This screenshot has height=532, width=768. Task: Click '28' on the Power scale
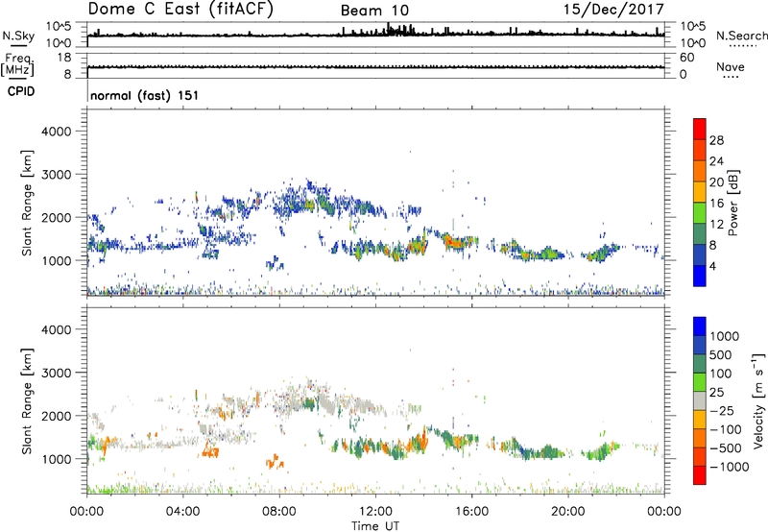[716, 140]
